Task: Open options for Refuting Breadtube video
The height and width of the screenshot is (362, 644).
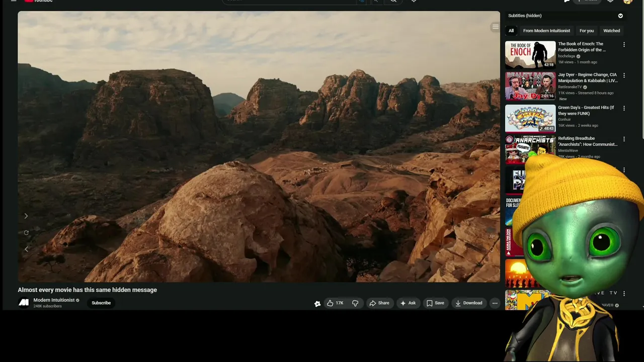Action: (624, 139)
